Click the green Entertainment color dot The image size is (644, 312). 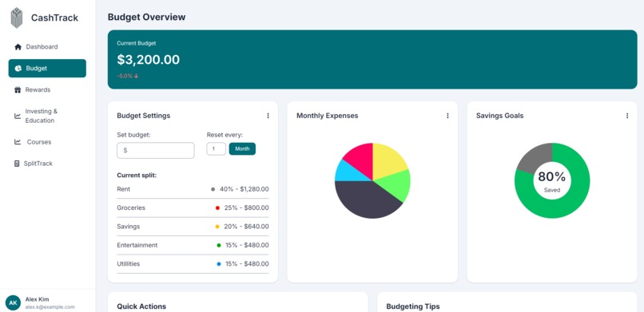[x=219, y=245]
